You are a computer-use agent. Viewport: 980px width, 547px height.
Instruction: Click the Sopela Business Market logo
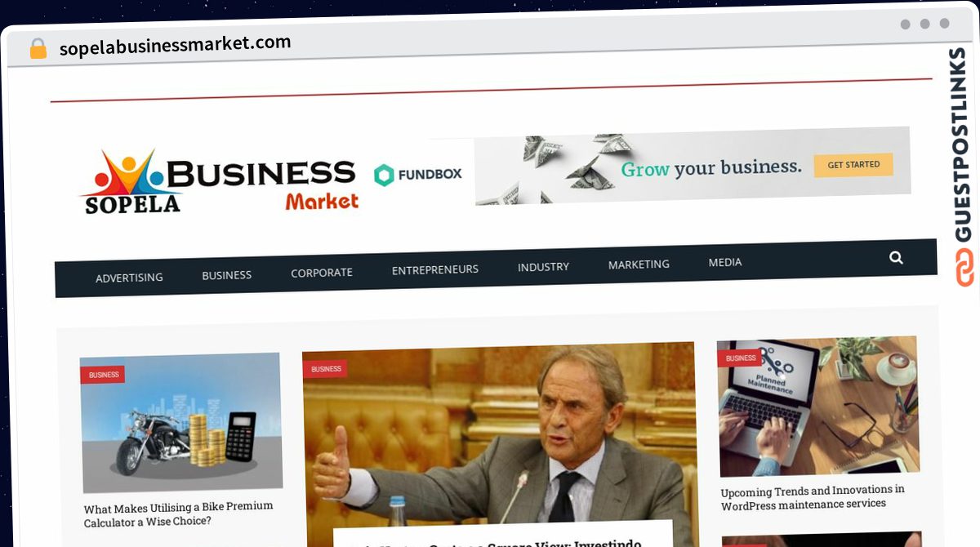coord(220,181)
